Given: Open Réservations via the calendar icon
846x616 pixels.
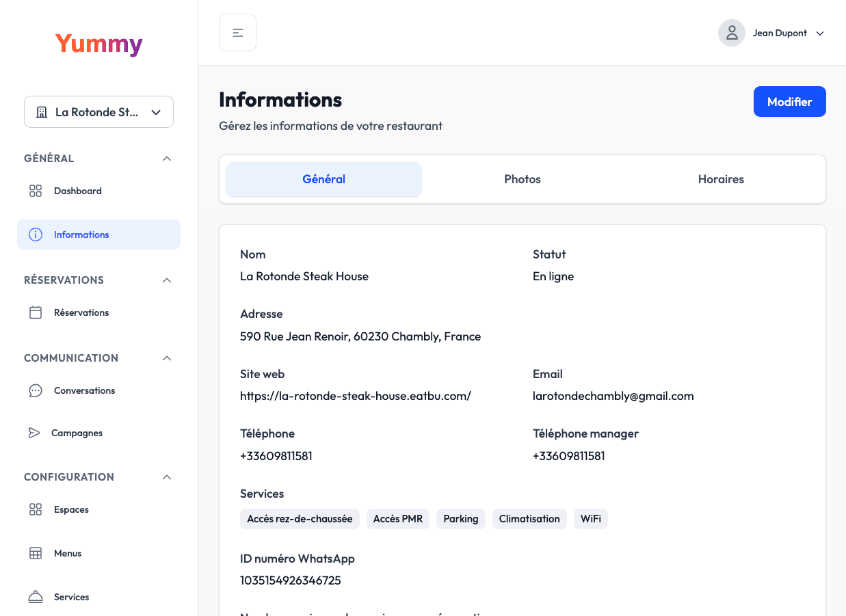Looking at the screenshot, I should 35,312.
